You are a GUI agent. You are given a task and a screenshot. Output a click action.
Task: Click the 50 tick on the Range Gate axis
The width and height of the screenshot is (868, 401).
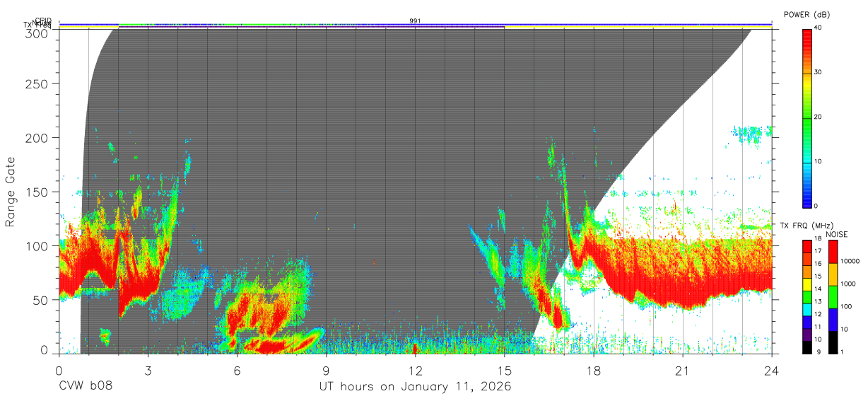(40, 300)
